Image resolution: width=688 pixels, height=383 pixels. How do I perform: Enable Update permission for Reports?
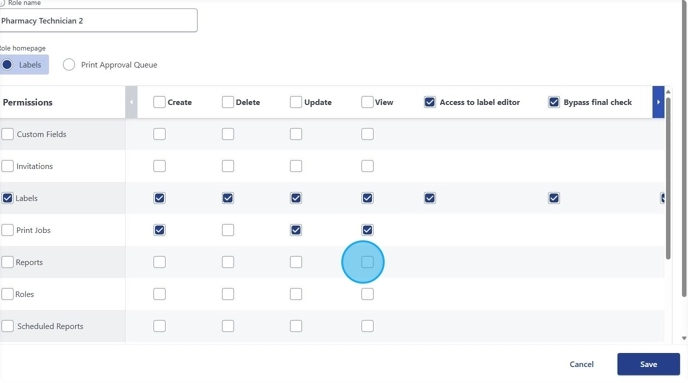296,262
